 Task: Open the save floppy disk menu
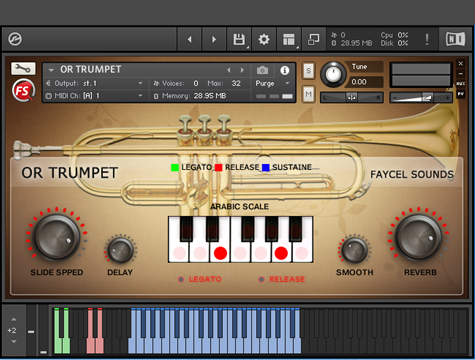click(239, 39)
